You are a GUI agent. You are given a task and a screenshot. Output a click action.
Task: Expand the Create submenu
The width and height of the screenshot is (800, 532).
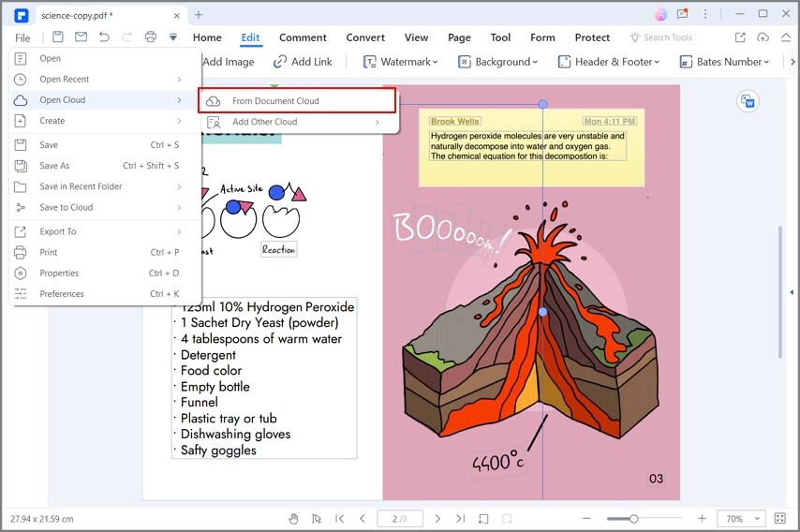pyautogui.click(x=106, y=121)
